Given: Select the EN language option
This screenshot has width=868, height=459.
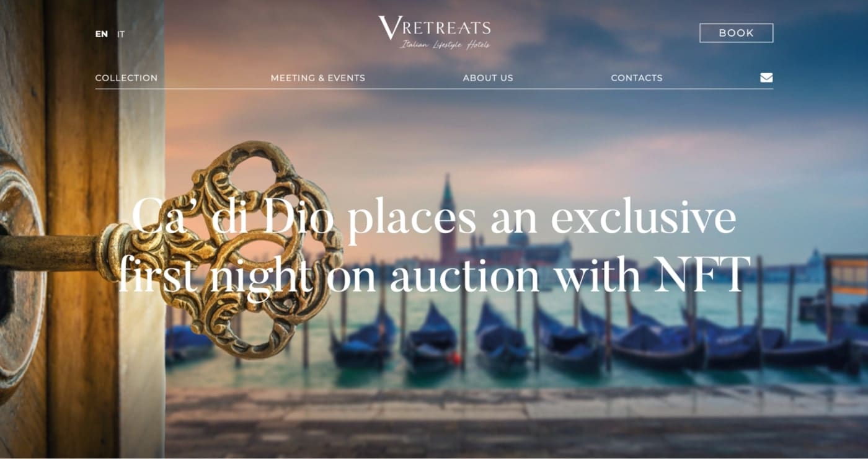Looking at the screenshot, I should (x=101, y=34).
